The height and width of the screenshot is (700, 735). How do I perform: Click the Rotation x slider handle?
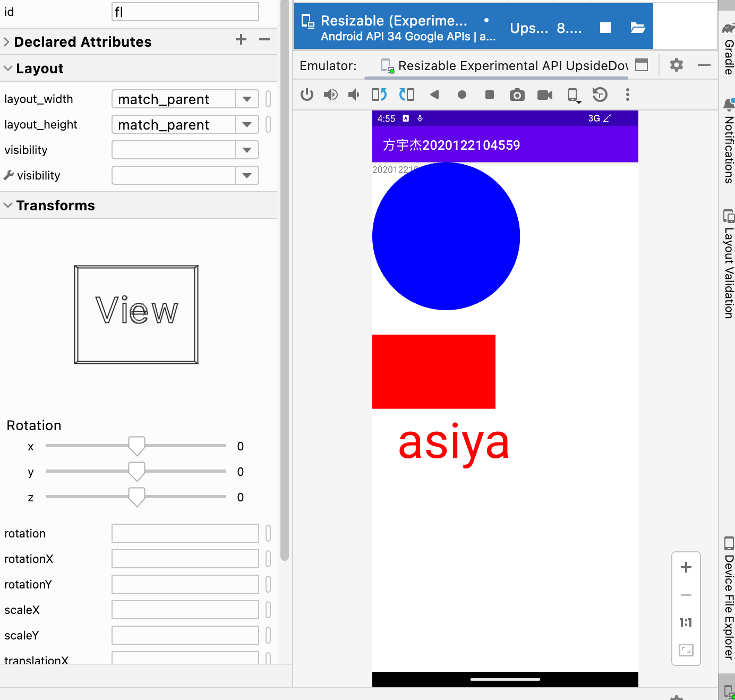pos(137,446)
